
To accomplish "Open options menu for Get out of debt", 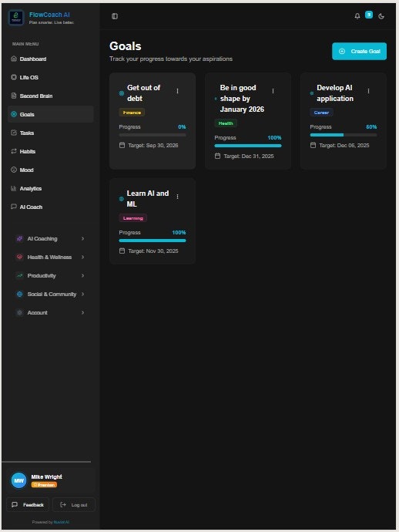I will (x=177, y=91).
